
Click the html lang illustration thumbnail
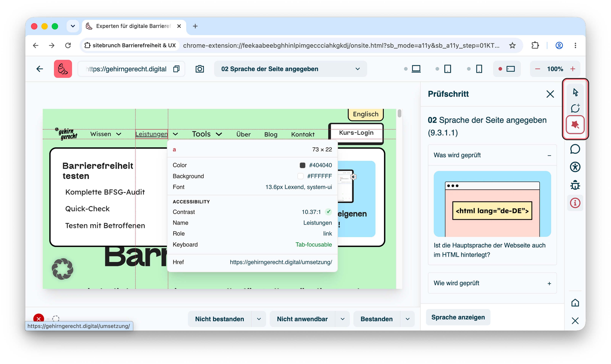point(492,204)
